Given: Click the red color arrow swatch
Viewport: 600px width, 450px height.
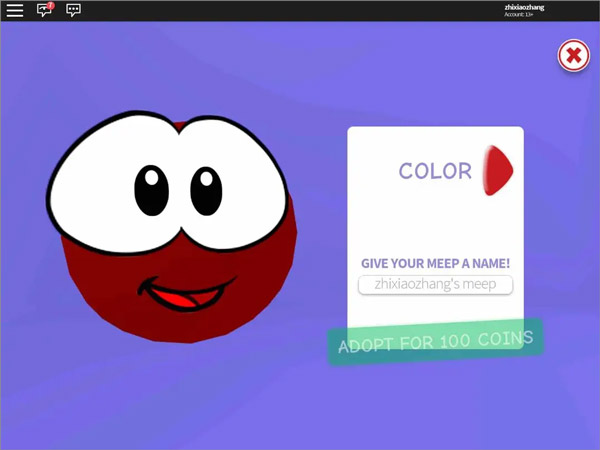Looking at the screenshot, I should tap(497, 170).
